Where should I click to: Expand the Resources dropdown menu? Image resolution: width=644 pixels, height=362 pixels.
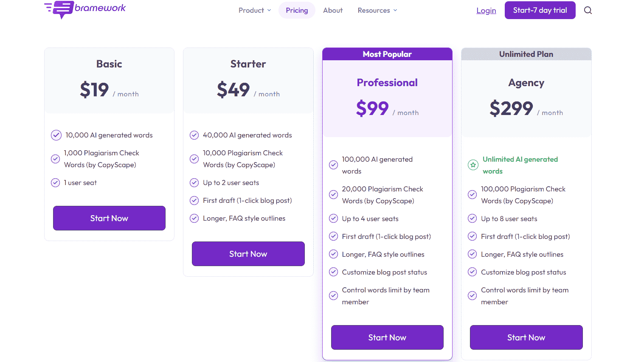tap(377, 10)
